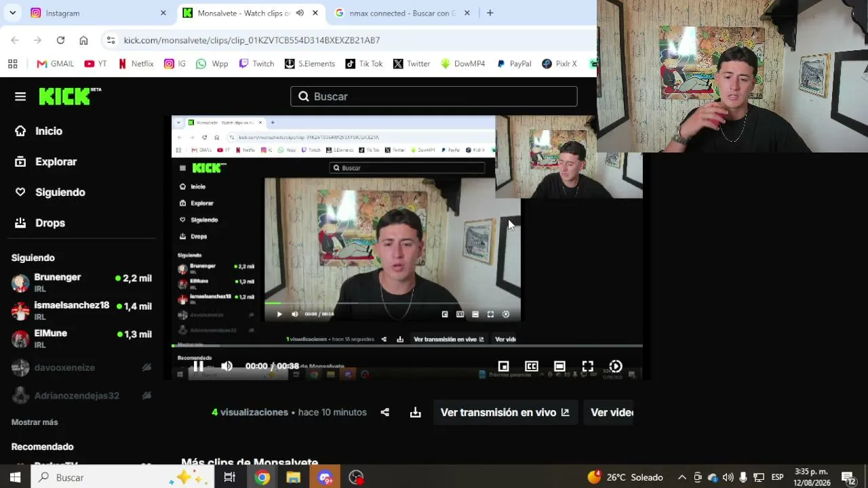The height and width of the screenshot is (488, 868).
Task: Go to the Chrome home page
Action: (x=83, y=40)
